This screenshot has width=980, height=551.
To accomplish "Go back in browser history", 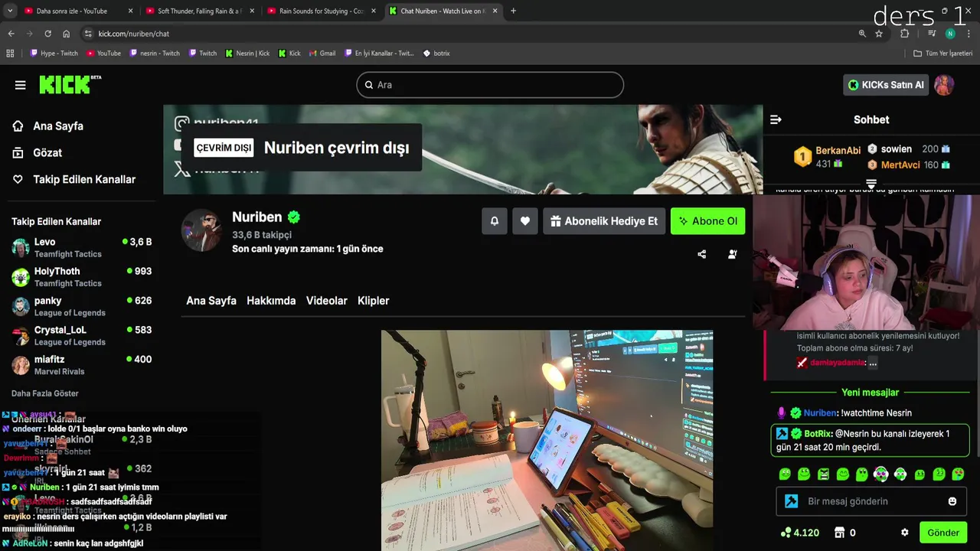I will 11,34.
